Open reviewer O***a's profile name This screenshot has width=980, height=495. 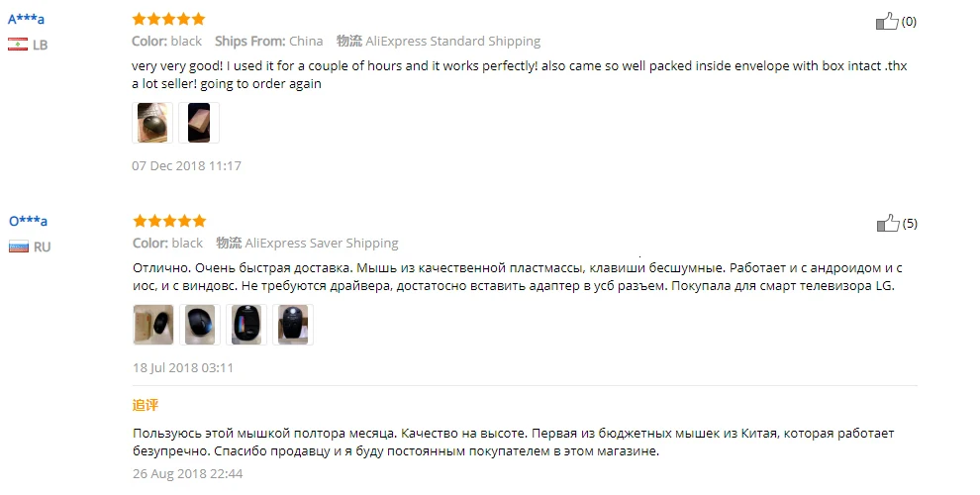(x=28, y=221)
